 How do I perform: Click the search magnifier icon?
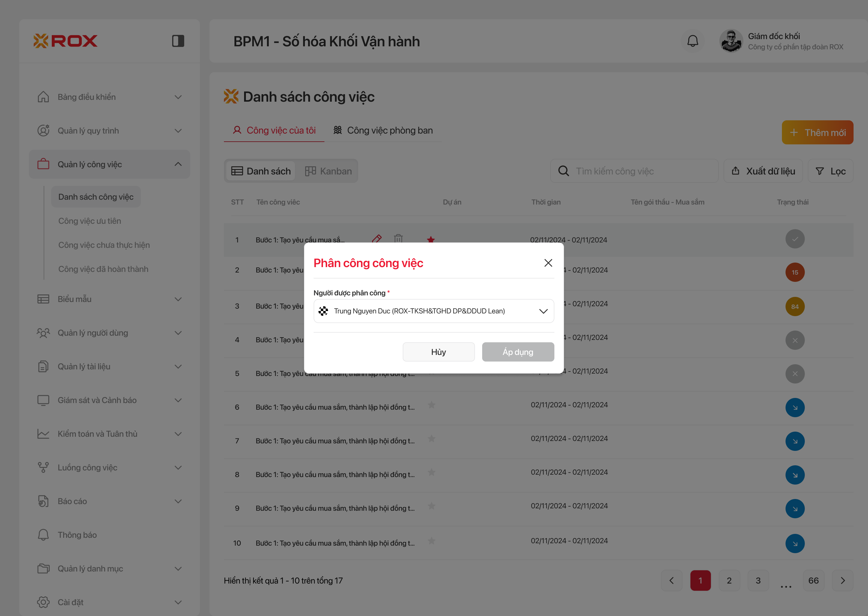563,171
